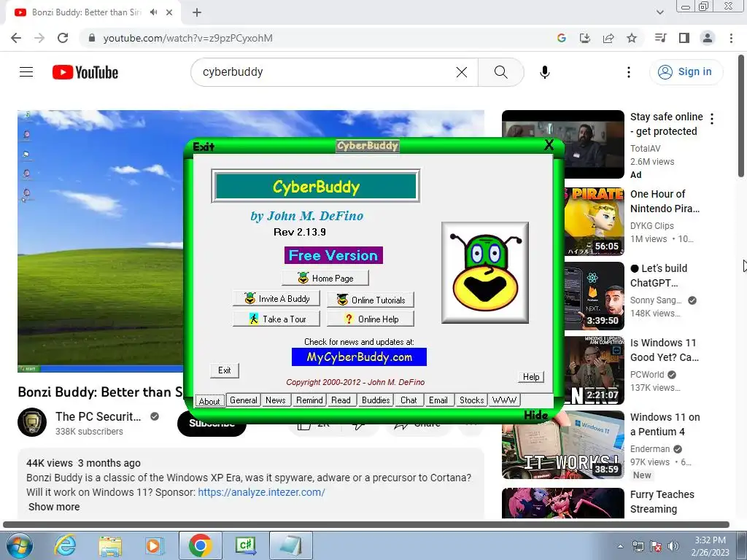The image size is (747, 560).
Task: Hide the CyberBuddy window
Action: click(x=536, y=415)
